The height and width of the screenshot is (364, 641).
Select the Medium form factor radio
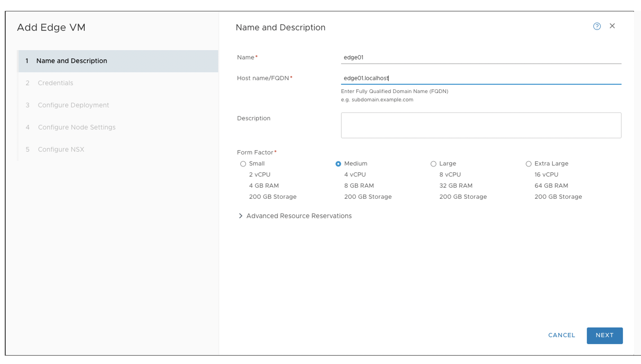pos(338,164)
